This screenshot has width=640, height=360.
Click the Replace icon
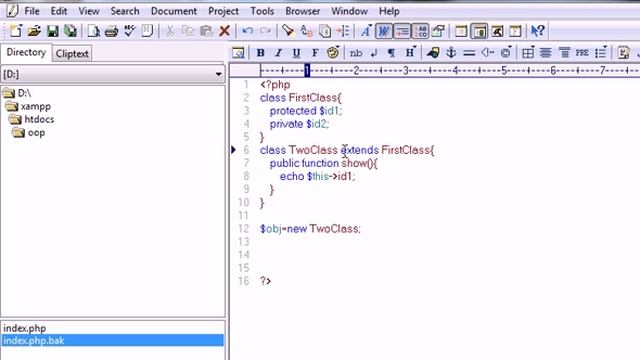(306, 31)
